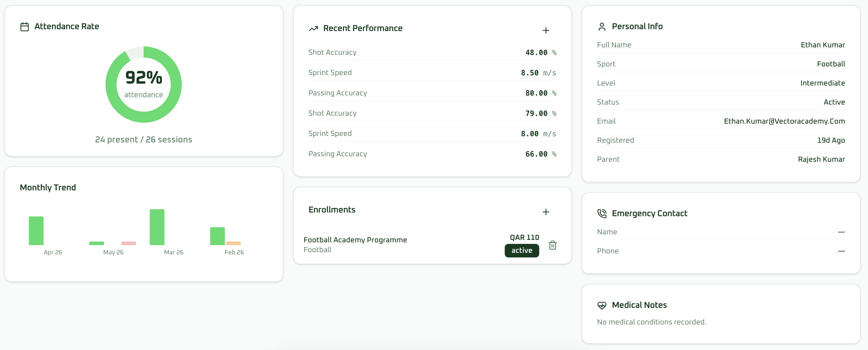The width and height of the screenshot is (868, 350).
Task: Click the heart-pulse icon beside Medical Notes
Action: pyautogui.click(x=602, y=305)
